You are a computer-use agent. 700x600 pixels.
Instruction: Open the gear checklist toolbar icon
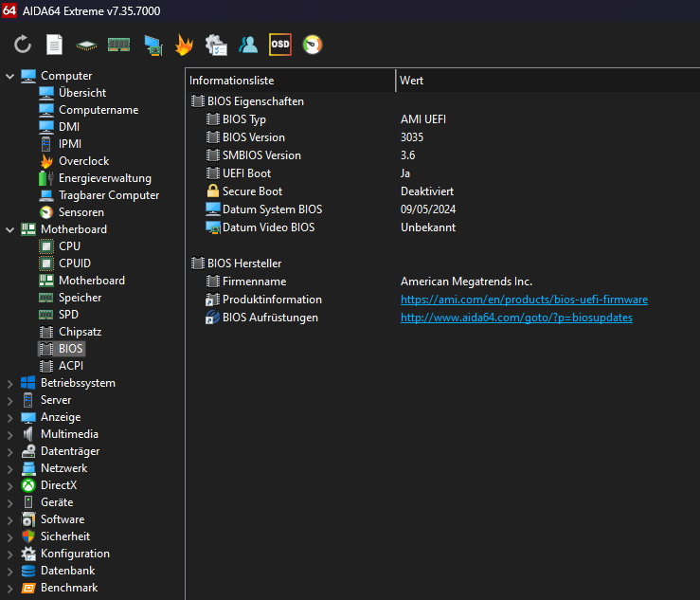click(x=216, y=45)
